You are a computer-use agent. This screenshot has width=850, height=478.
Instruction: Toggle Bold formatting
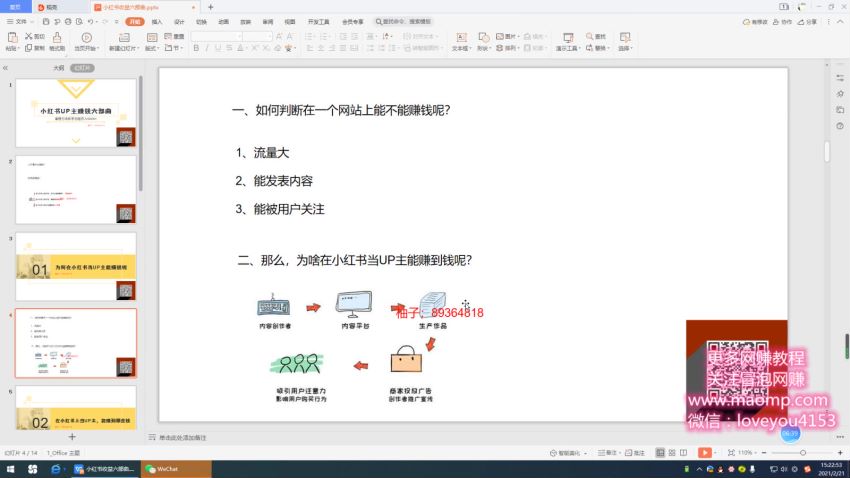(x=196, y=48)
